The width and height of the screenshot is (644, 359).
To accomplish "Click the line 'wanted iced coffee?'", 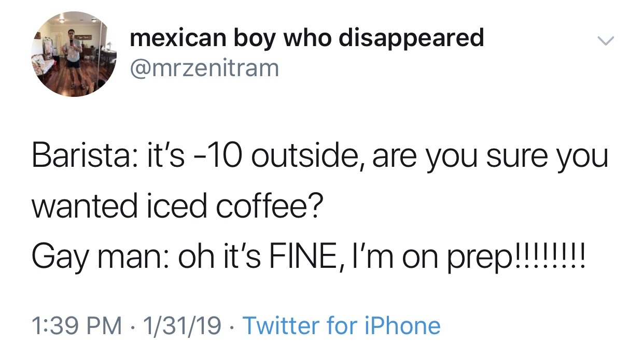I will coord(177,207).
